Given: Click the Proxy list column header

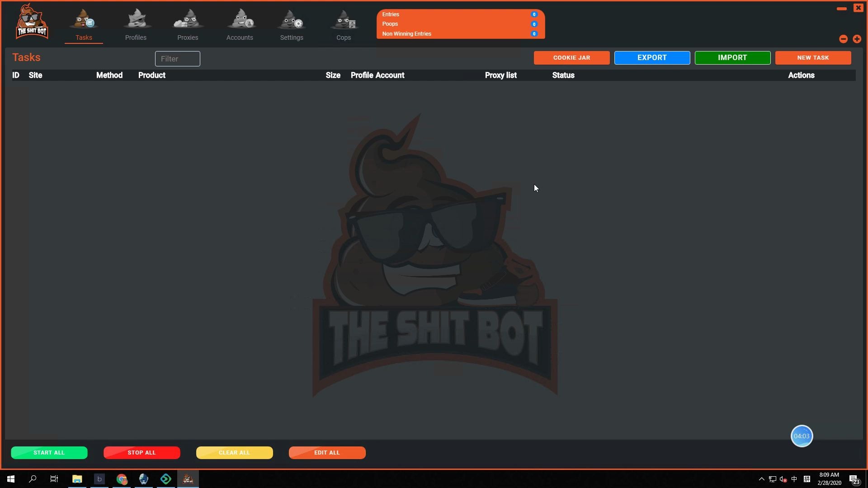Looking at the screenshot, I should tap(501, 75).
